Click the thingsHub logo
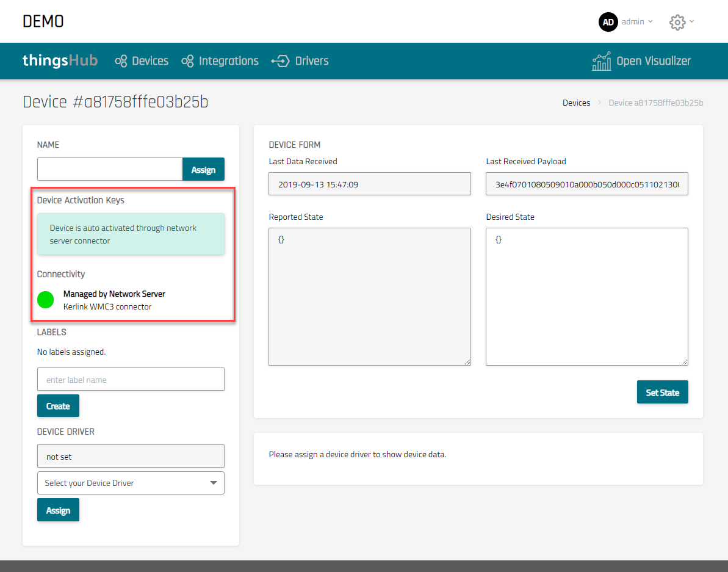The width and height of the screenshot is (728, 572). 60,61
